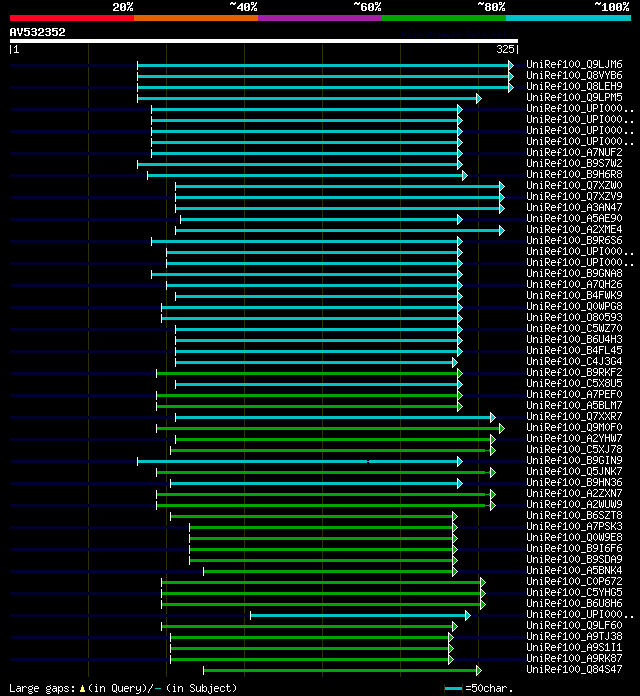Screen dimensions: 640x696
Task: Pick the UniRef100_Q9LF60 label
Action: [574, 625]
